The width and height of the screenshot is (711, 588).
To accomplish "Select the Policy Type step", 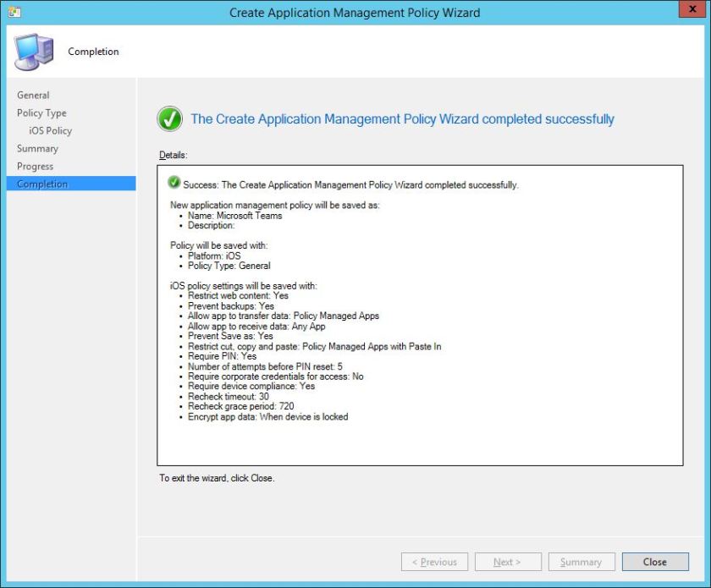I will point(41,113).
